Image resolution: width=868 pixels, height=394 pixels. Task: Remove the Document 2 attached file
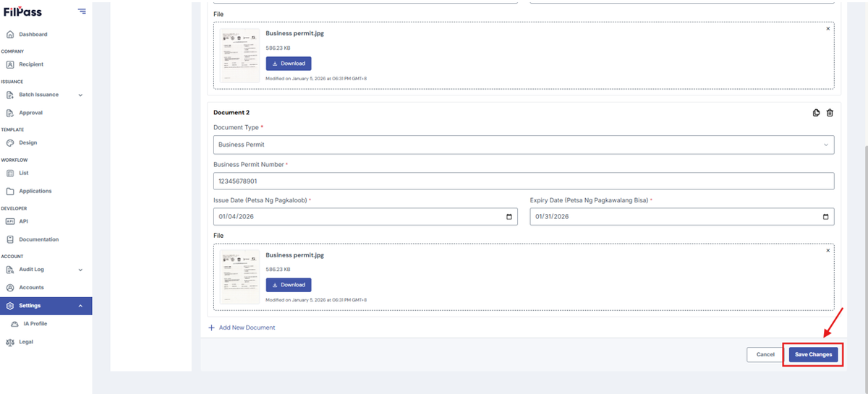tap(828, 250)
